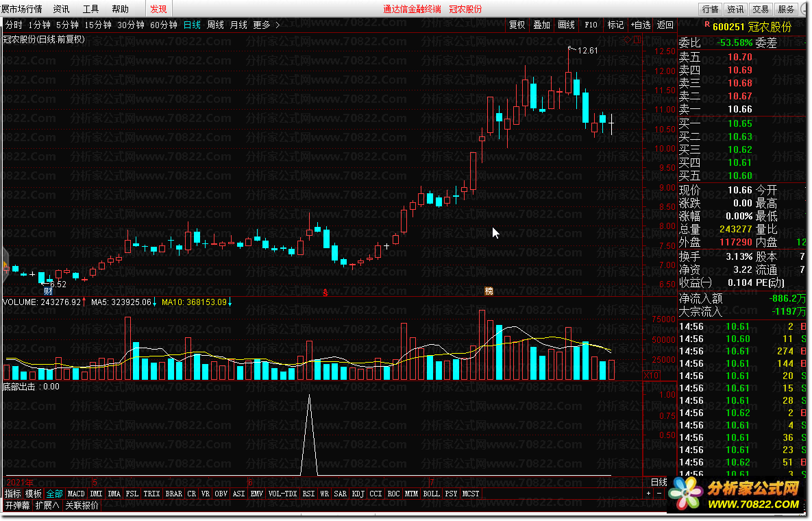Expand 更多 period options

click(266, 25)
